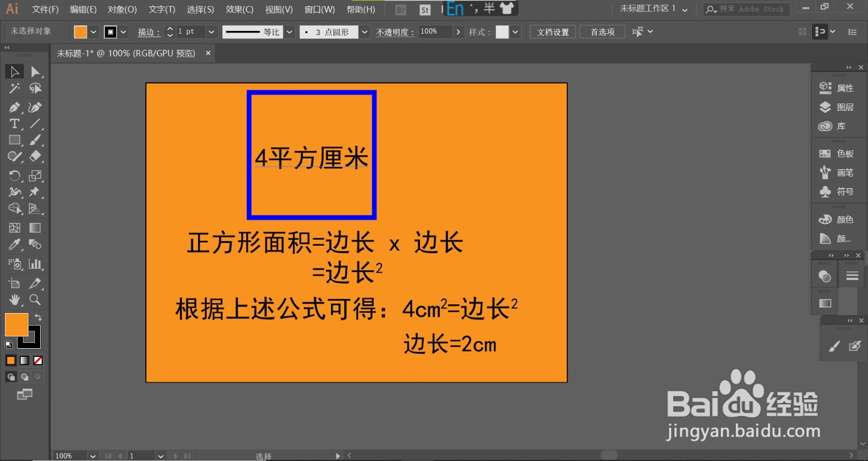Viewport: 868px width, 461px height.
Task: Switch to Draw Behind mode
Action: [x=24, y=376]
